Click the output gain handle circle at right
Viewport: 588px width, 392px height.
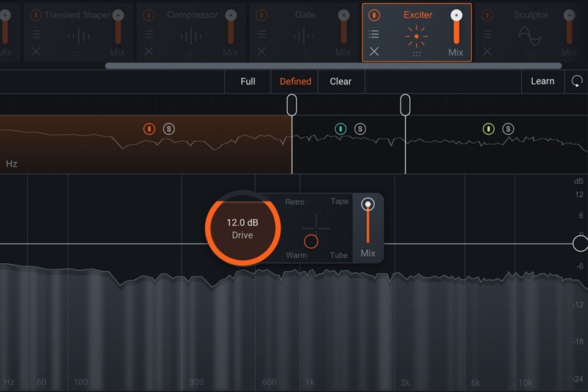(x=580, y=244)
